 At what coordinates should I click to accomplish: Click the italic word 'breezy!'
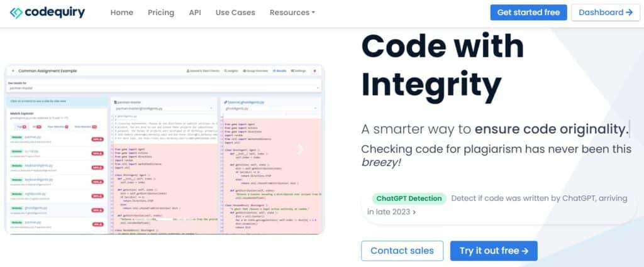pos(380,163)
